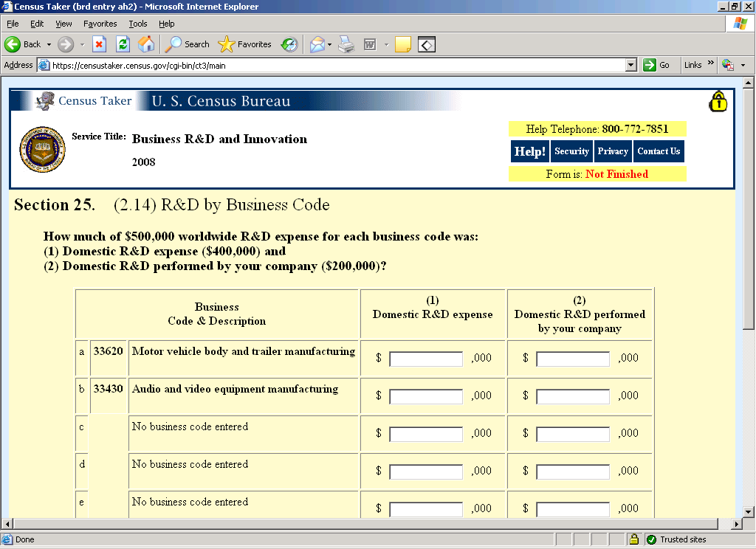Open the Tools menu
Screen dimensions: 756x549
tap(138, 24)
